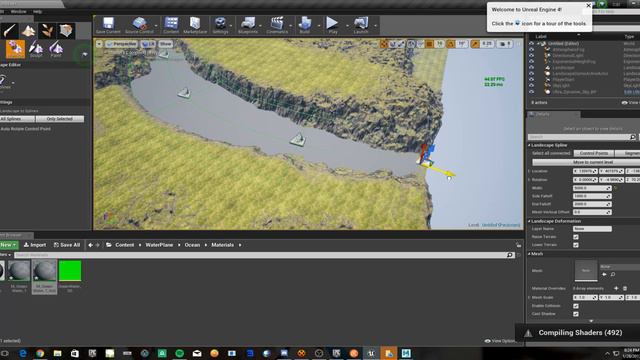This screenshot has width=640, height=360.
Task: Toggle the Lower Terrain checkbox
Action: coord(576,245)
